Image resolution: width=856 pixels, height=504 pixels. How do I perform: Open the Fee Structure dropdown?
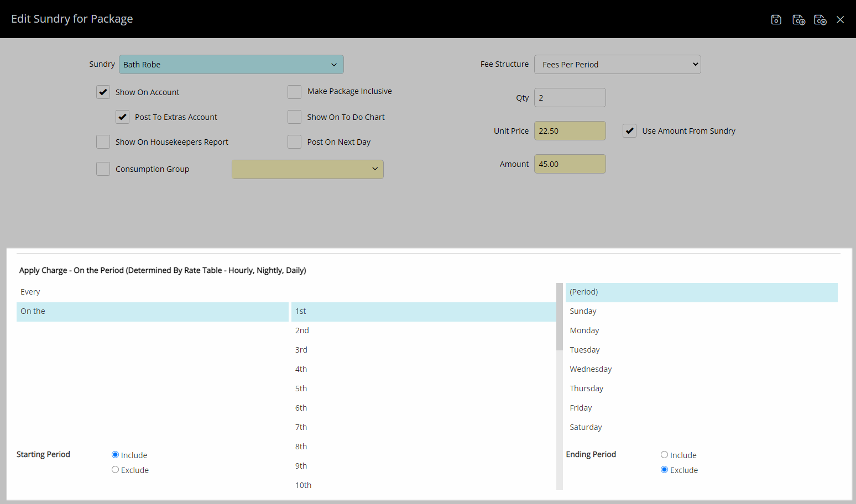point(617,65)
